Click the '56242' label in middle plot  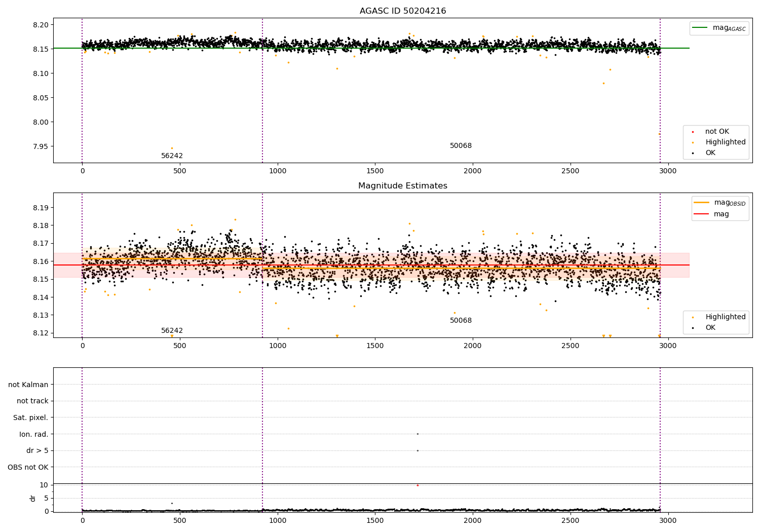[x=172, y=331]
